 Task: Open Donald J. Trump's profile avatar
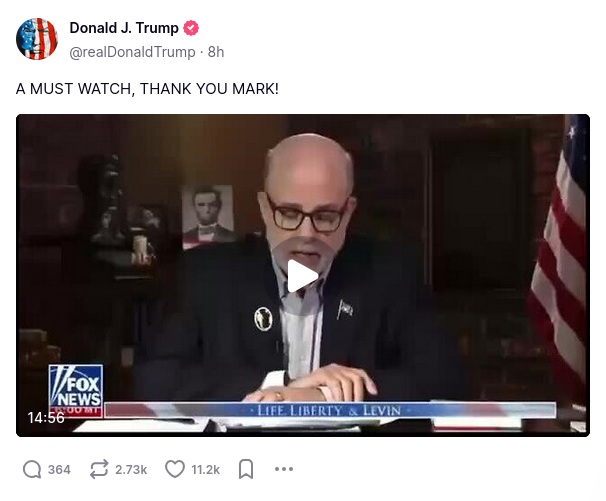pyautogui.click(x=37, y=39)
